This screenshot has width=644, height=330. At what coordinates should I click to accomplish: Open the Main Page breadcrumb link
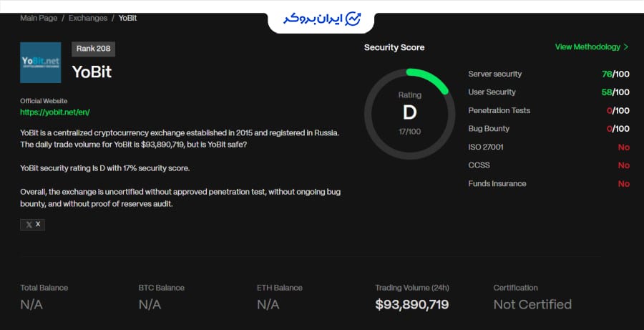point(39,18)
